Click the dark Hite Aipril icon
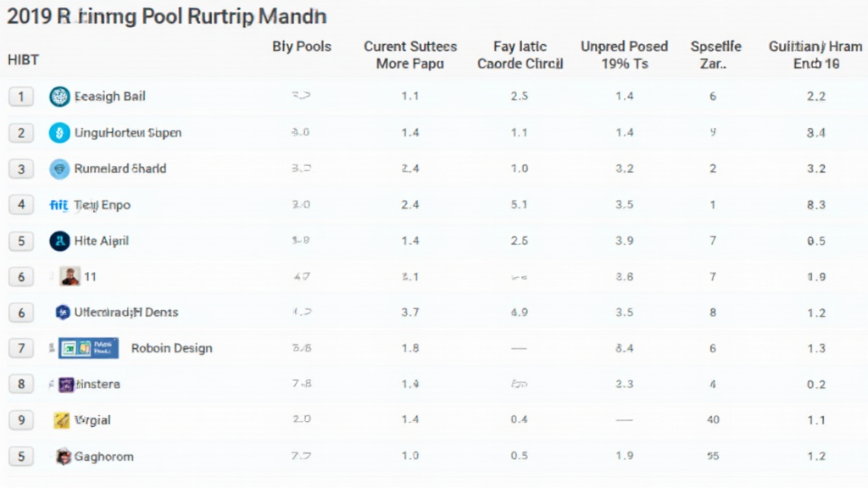The width and height of the screenshot is (868, 488). [59, 241]
